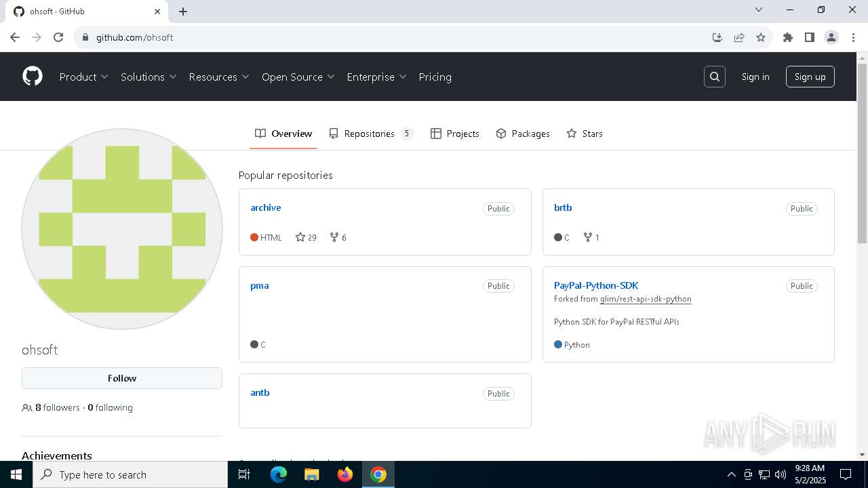Click the Windows search box

pyautogui.click(x=130, y=474)
